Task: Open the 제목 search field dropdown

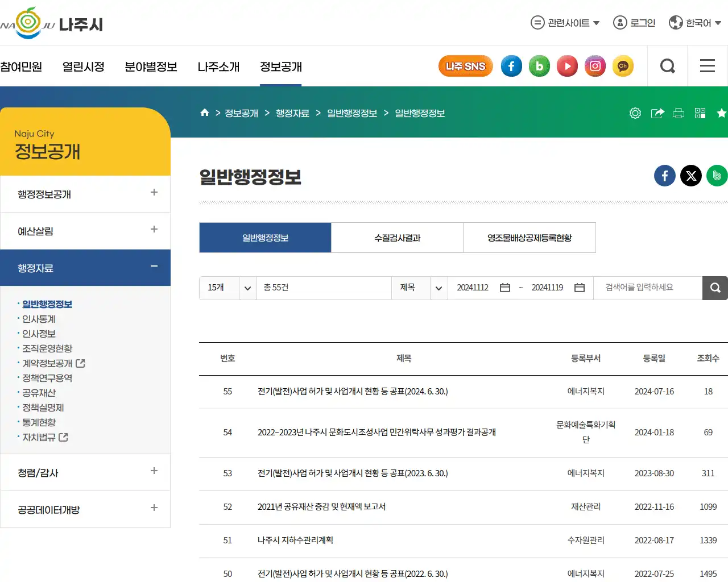Action: click(x=420, y=288)
